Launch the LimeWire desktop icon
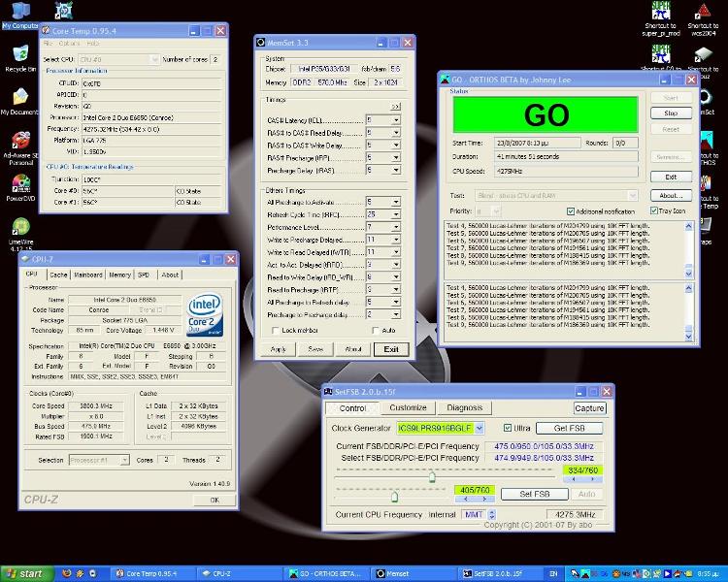 coord(21,235)
